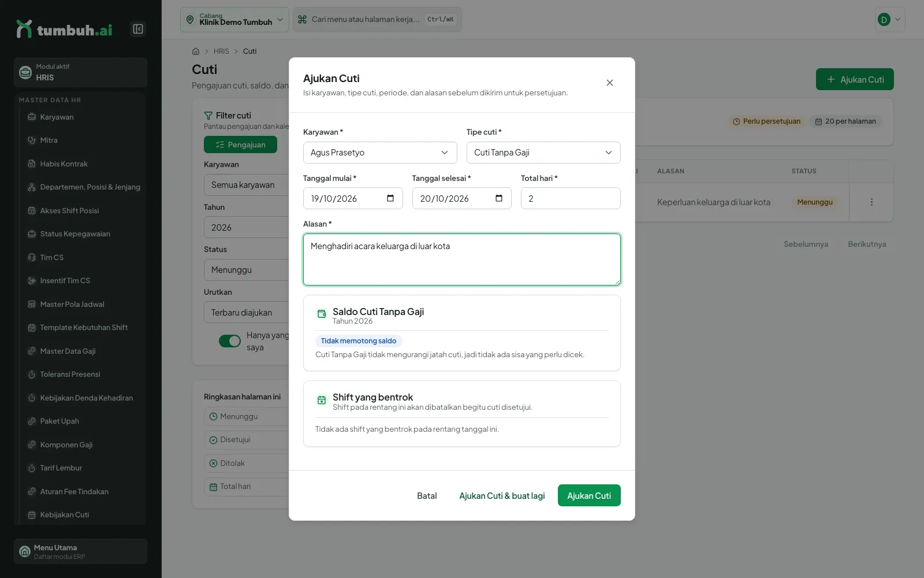
Task: Open the Tipe cuti dropdown
Action: [543, 153]
